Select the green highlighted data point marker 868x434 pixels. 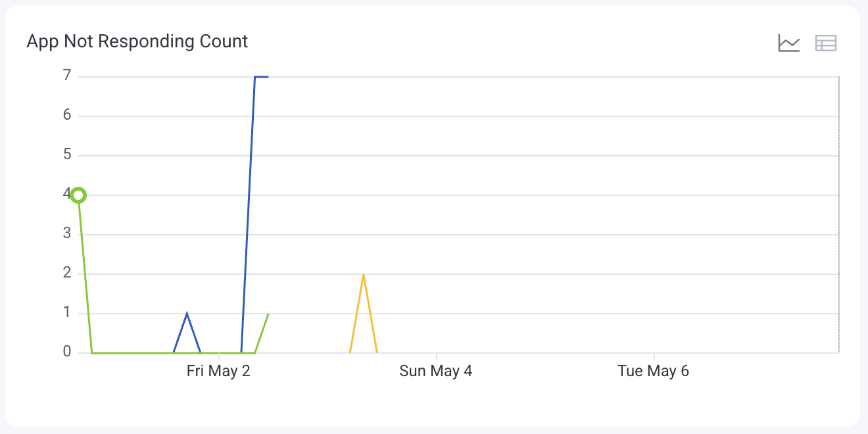[x=79, y=195]
